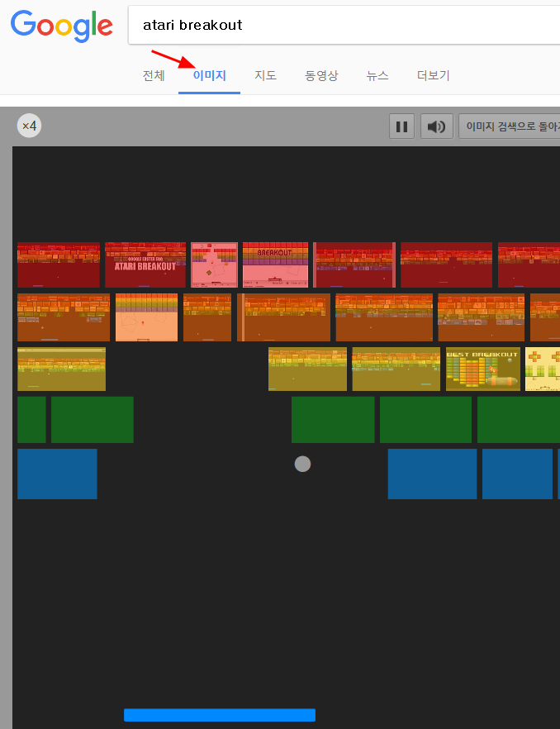Select the 이미지 tab
Viewport: 560px width, 729px height.
tap(209, 75)
